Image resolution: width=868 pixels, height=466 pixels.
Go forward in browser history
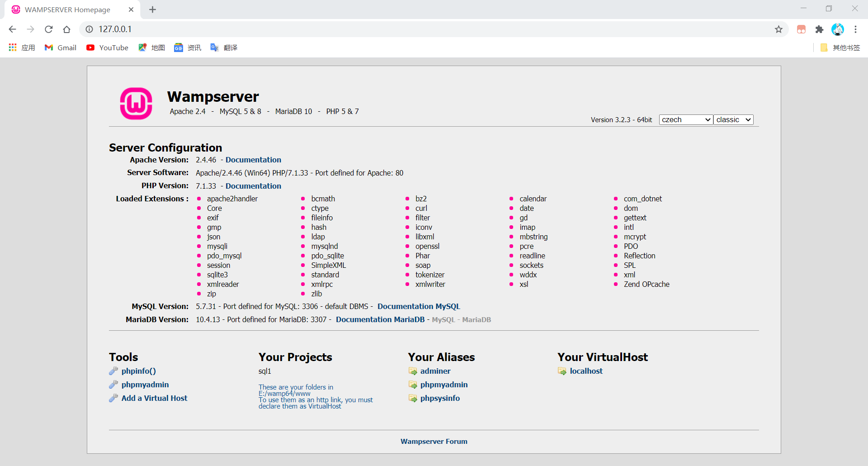tap(30, 29)
